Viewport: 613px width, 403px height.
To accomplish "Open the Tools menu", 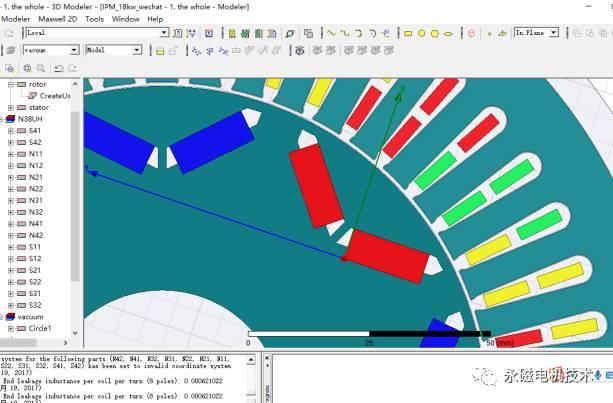I will click(94, 19).
